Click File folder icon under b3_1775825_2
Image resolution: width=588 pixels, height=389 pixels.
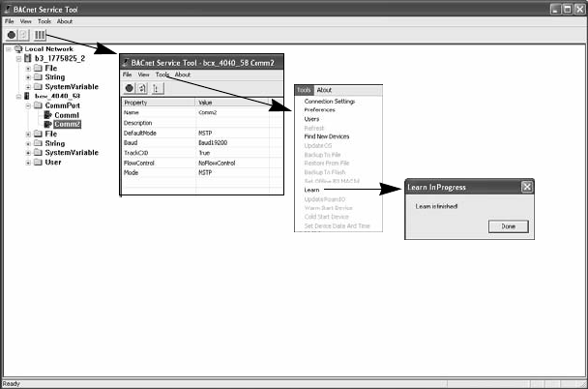pyautogui.click(x=38, y=68)
